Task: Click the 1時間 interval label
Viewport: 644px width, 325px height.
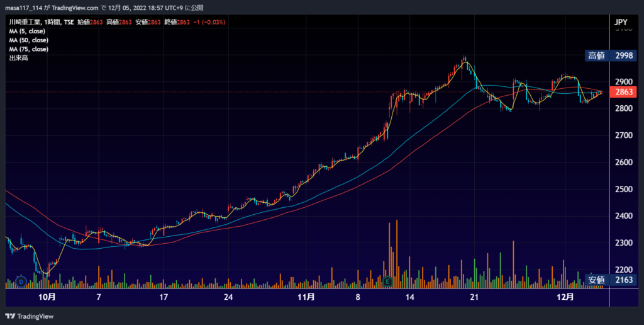Action: point(53,22)
